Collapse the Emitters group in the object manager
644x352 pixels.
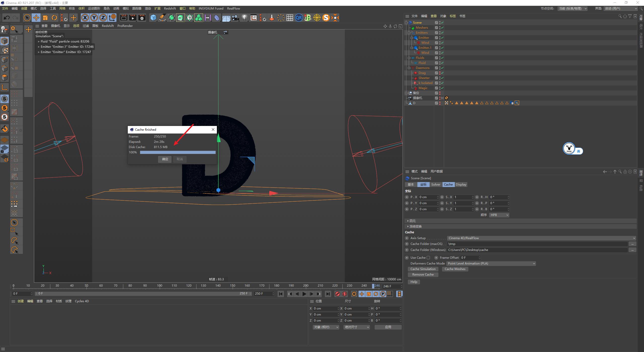(409, 32)
